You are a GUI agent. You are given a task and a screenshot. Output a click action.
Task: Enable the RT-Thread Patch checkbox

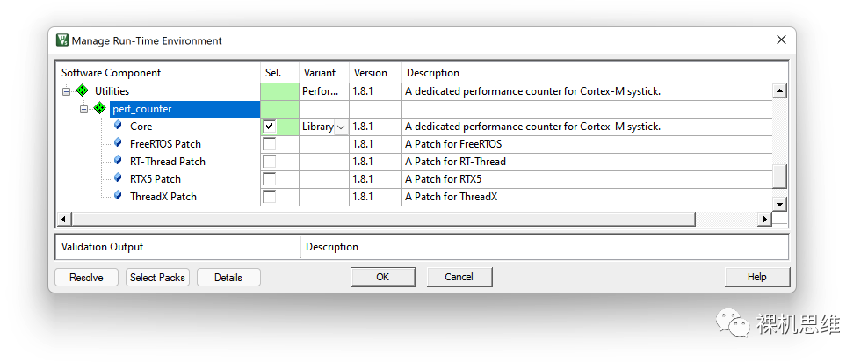[270, 162]
